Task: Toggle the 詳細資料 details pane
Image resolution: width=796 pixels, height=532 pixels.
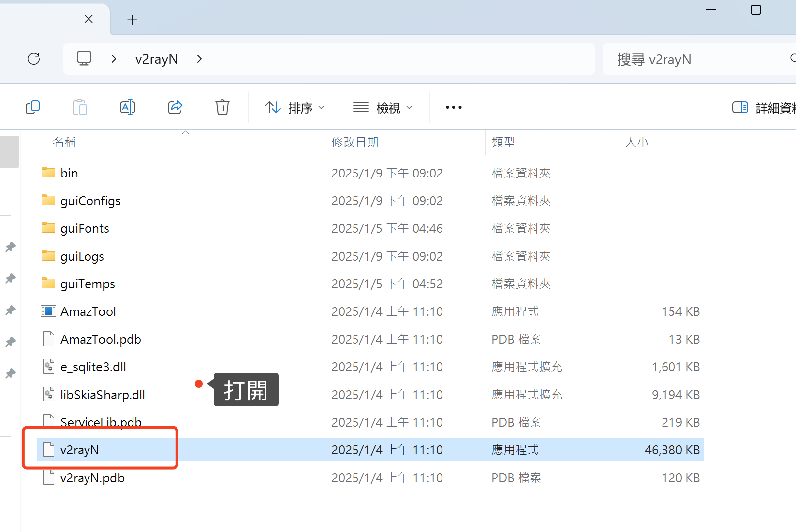Action: [x=764, y=108]
